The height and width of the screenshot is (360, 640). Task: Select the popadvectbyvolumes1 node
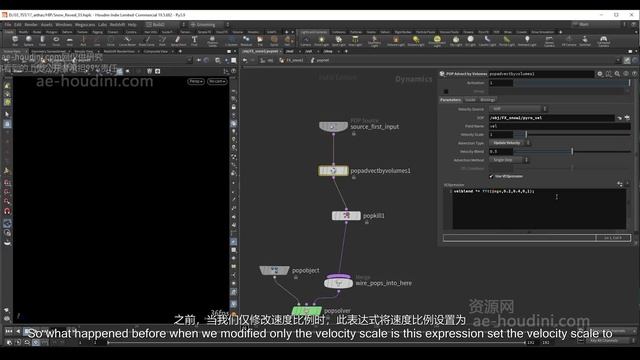333,171
